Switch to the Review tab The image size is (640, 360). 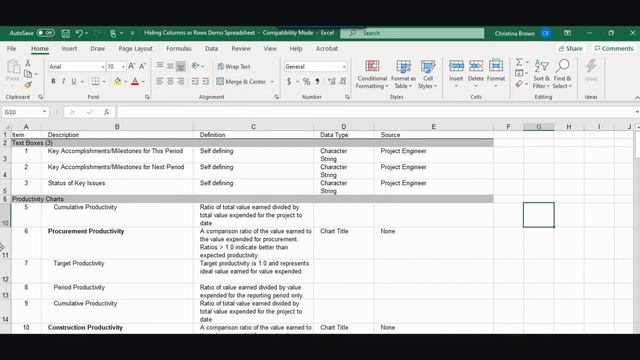241,49
